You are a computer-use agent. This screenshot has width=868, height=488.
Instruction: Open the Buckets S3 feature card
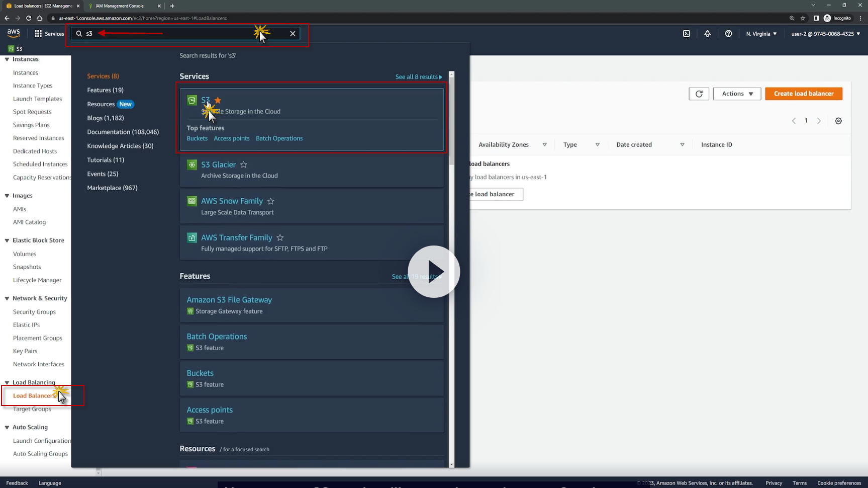(x=312, y=378)
